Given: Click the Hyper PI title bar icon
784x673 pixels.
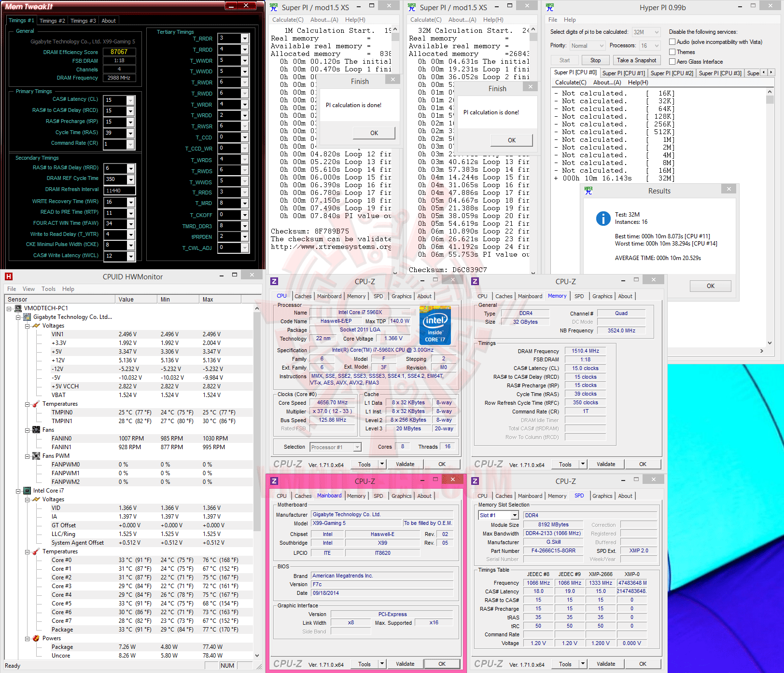Looking at the screenshot, I should [x=550, y=7].
